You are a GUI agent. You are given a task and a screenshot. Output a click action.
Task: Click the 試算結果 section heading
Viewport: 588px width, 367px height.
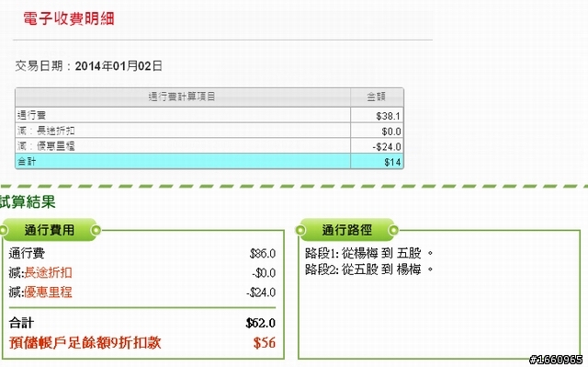point(28,201)
